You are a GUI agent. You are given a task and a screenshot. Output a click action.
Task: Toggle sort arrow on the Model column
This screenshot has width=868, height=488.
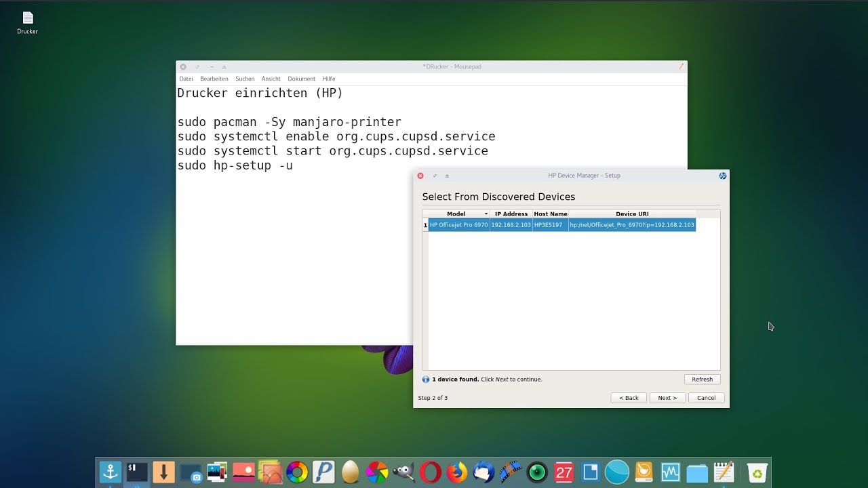486,214
